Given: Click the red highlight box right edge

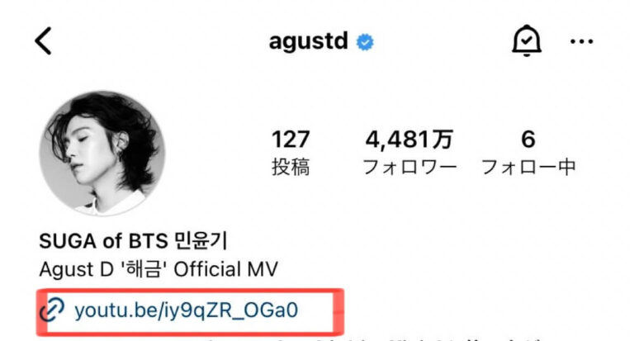Looking at the screenshot, I should (338, 312).
